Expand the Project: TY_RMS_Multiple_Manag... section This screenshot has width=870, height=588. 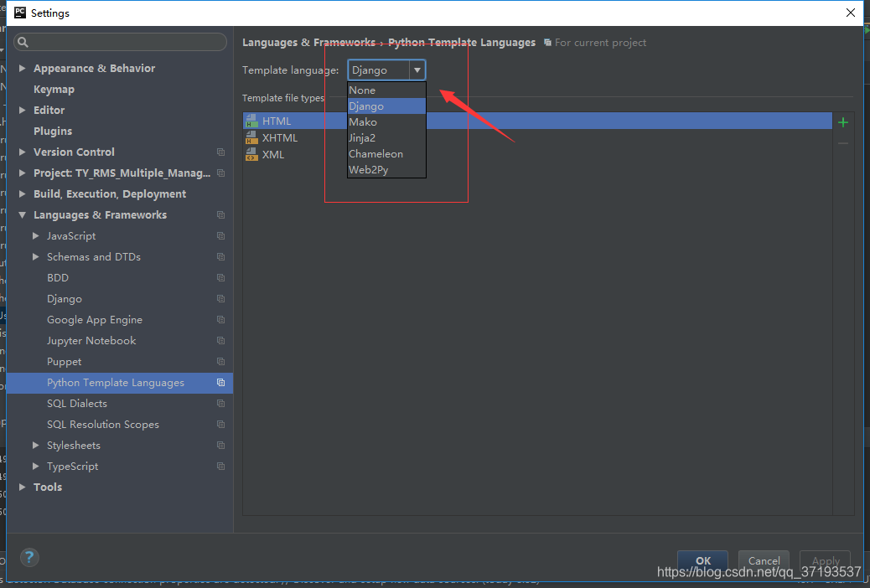coord(22,173)
